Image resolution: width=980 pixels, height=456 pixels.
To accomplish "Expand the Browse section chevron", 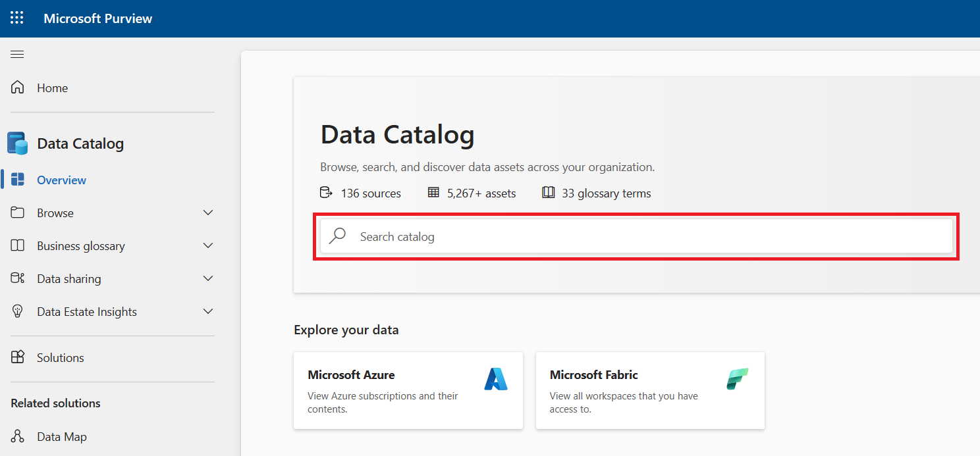I will (208, 213).
